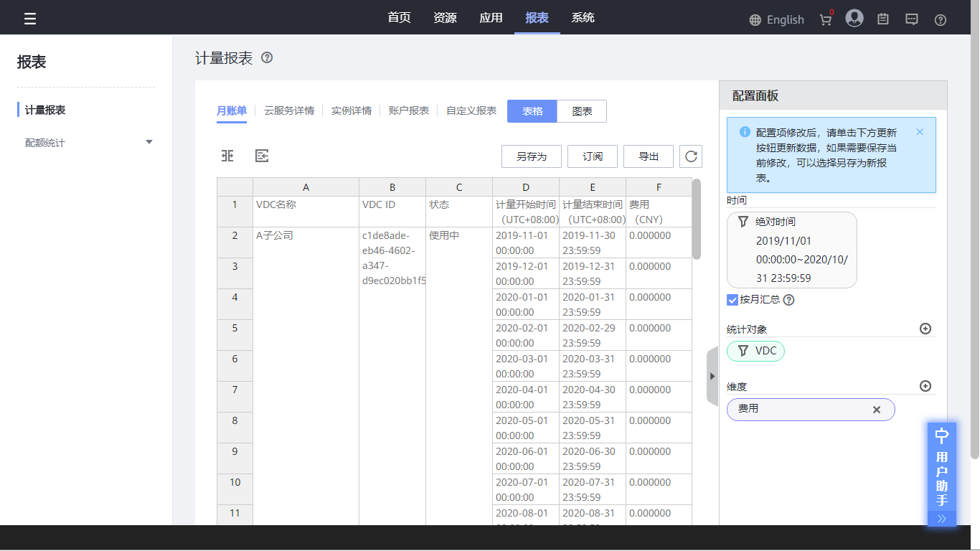
Task: Click the refresh icon beside 导出
Action: [691, 156]
